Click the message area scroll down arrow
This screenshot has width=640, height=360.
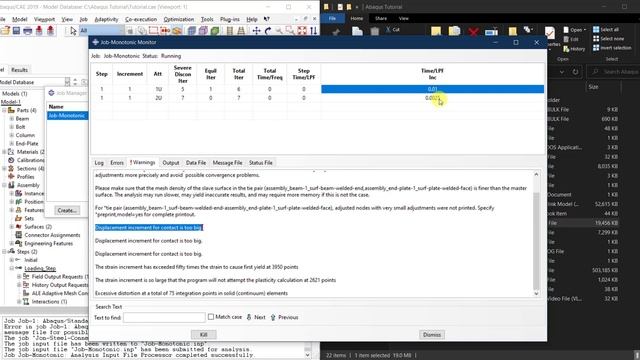click(x=308, y=355)
